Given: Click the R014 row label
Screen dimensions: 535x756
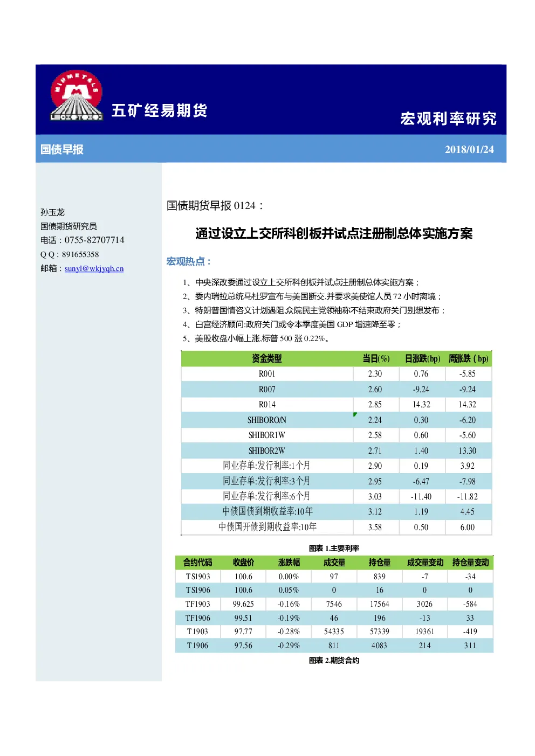Looking at the screenshot, I should 267,405.
